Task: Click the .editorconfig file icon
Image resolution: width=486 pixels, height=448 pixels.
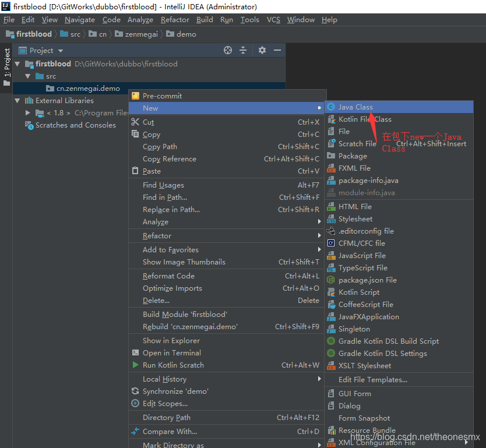Action: 331,231
